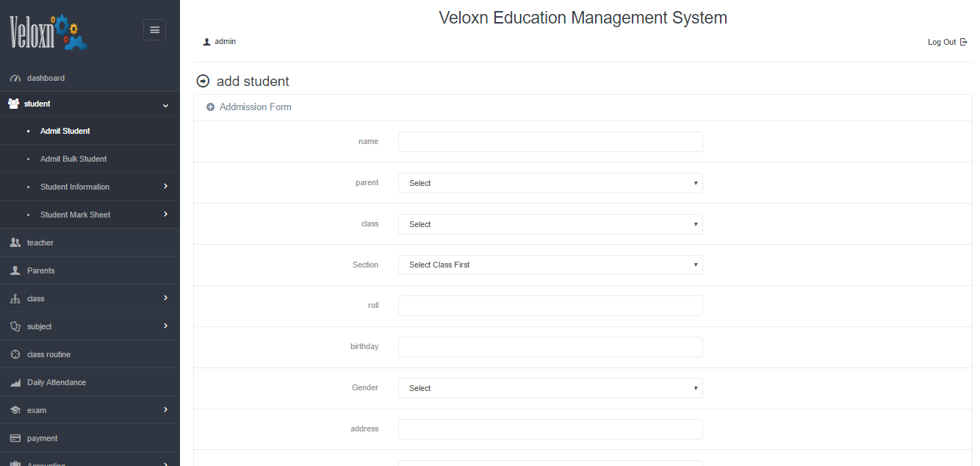The height and width of the screenshot is (466, 980).
Task: Click the dashboard gauge icon
Action: coord(15,78)
